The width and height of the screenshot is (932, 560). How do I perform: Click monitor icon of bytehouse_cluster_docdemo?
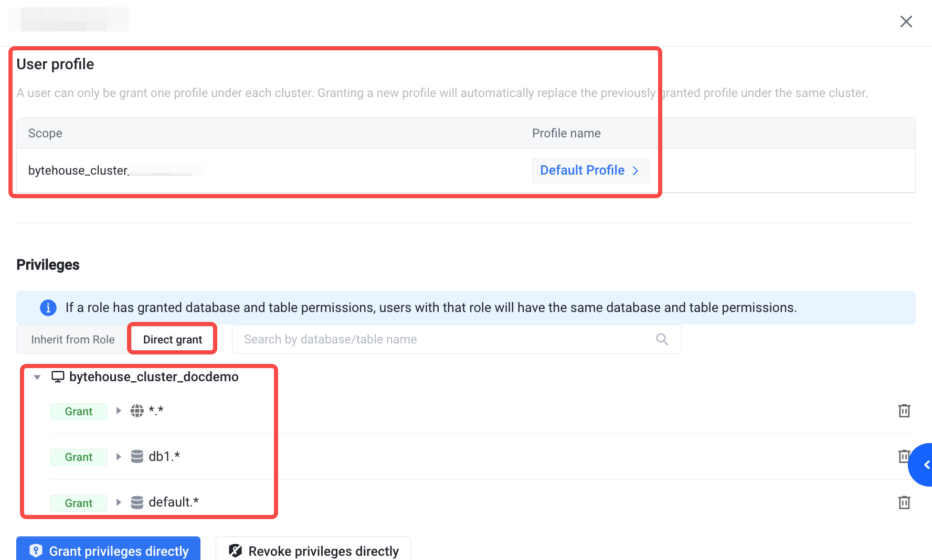pyautogui.click(x=58, y=376)
